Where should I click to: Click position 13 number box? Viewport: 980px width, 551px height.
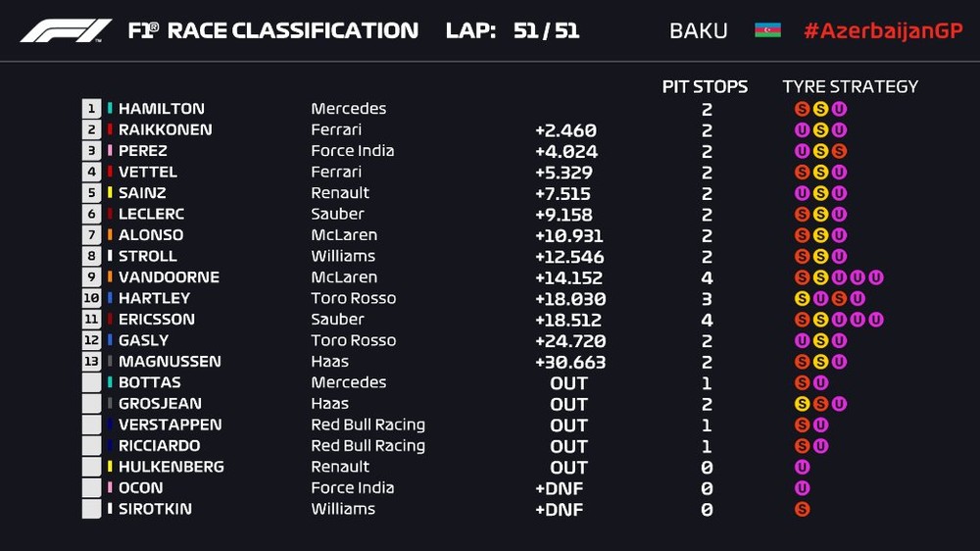(92, 362)
